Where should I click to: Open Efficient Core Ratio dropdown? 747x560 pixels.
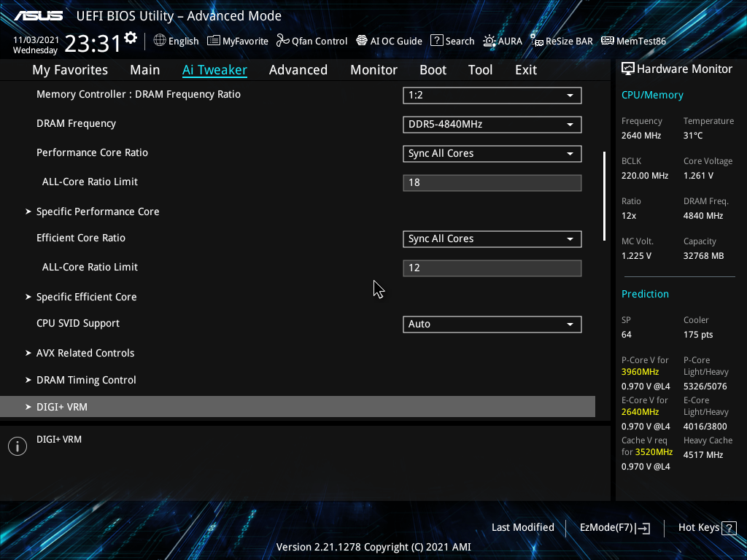(492, 238)
